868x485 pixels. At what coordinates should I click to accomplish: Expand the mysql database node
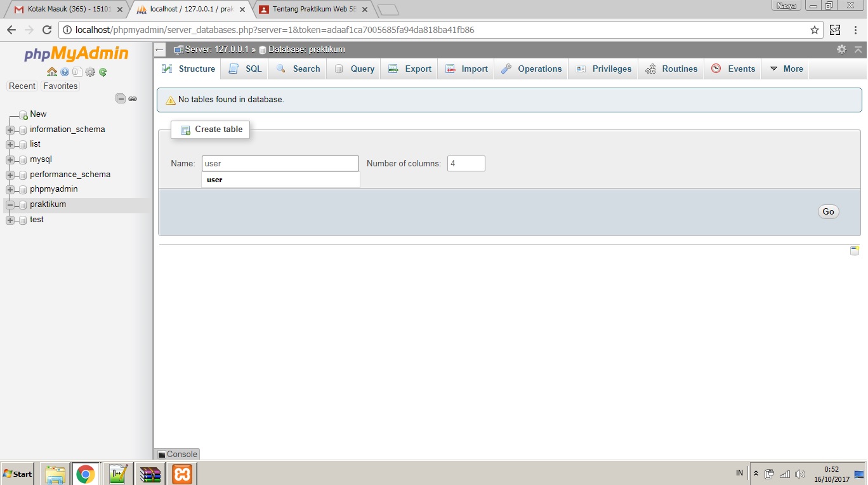pos(10,159)
